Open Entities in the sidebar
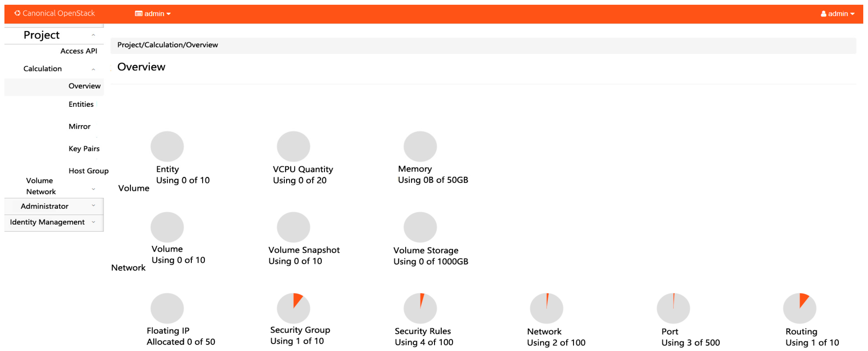The image size is (868, 351). pos(81,104)
